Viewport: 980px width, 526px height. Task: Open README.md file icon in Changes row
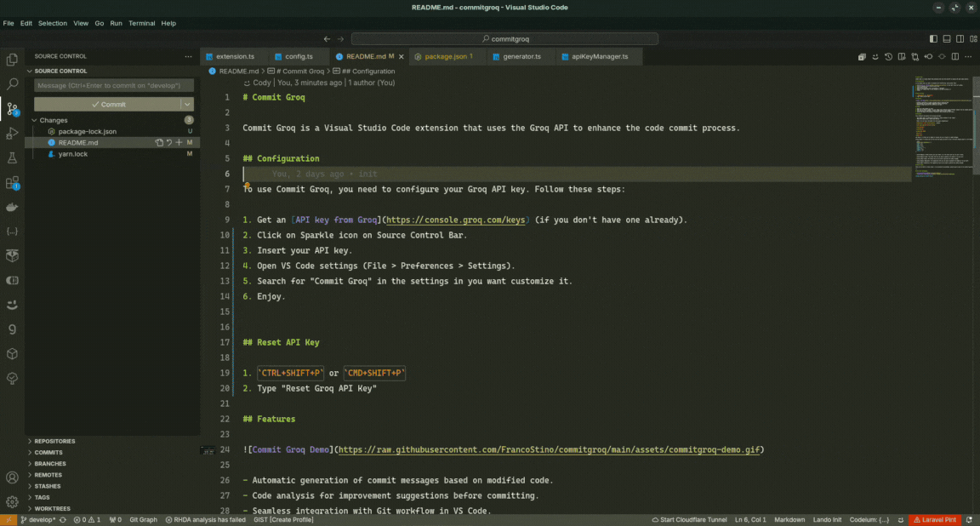(159, 143)
